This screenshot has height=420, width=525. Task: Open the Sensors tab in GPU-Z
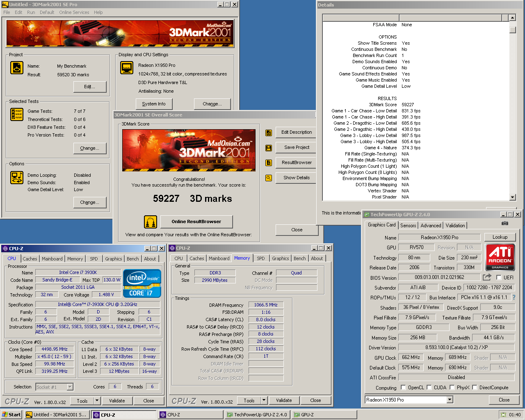coord(408,226)
